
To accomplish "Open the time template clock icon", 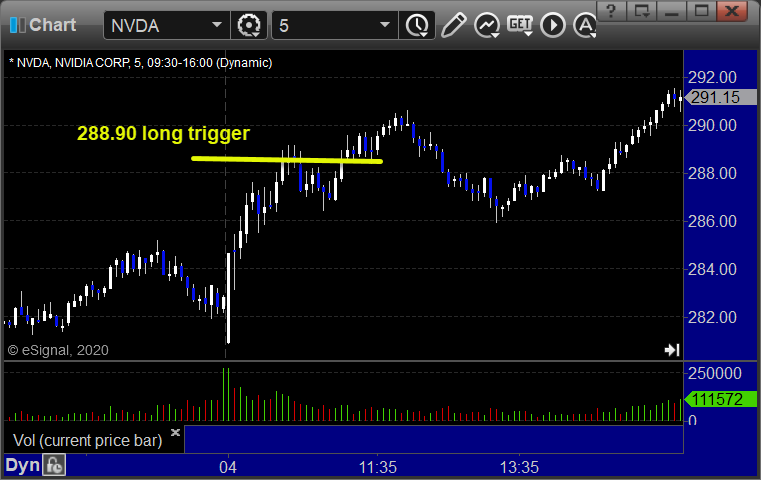I will point(417,25).
